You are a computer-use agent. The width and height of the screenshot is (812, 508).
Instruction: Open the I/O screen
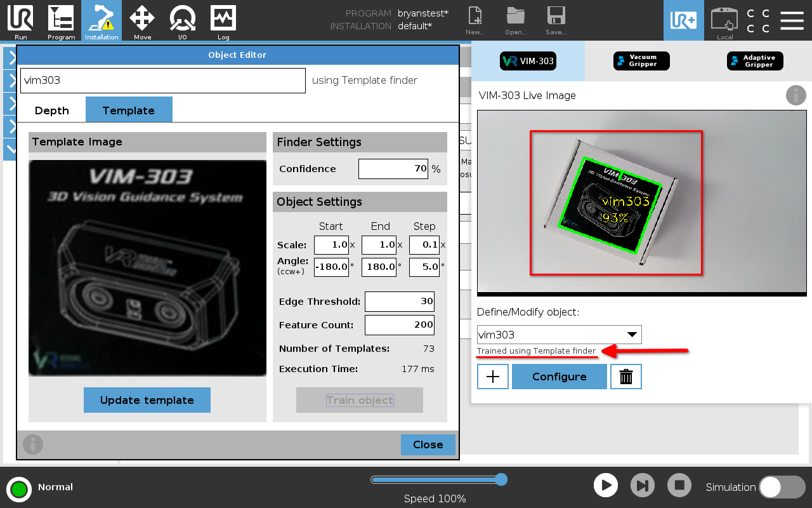coord(183,21)
